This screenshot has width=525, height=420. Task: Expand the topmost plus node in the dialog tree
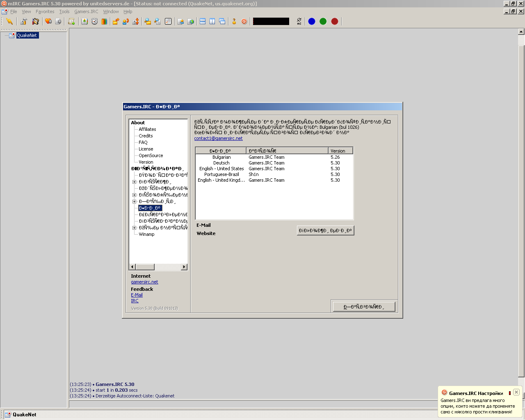[x=134, y=182]
